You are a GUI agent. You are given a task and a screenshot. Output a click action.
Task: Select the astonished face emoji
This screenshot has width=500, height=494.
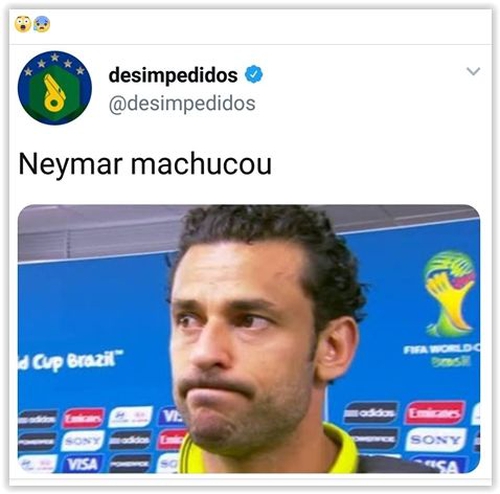(x=23, y=24)
